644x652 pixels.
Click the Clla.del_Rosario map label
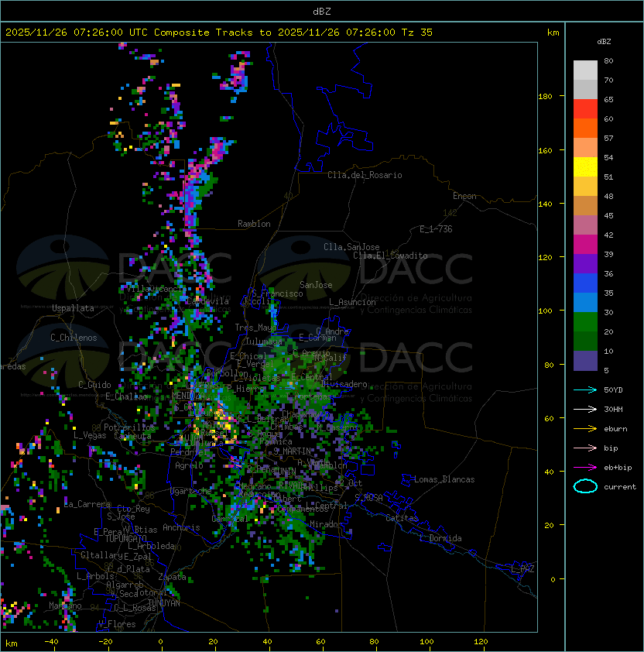coord(365,175)
